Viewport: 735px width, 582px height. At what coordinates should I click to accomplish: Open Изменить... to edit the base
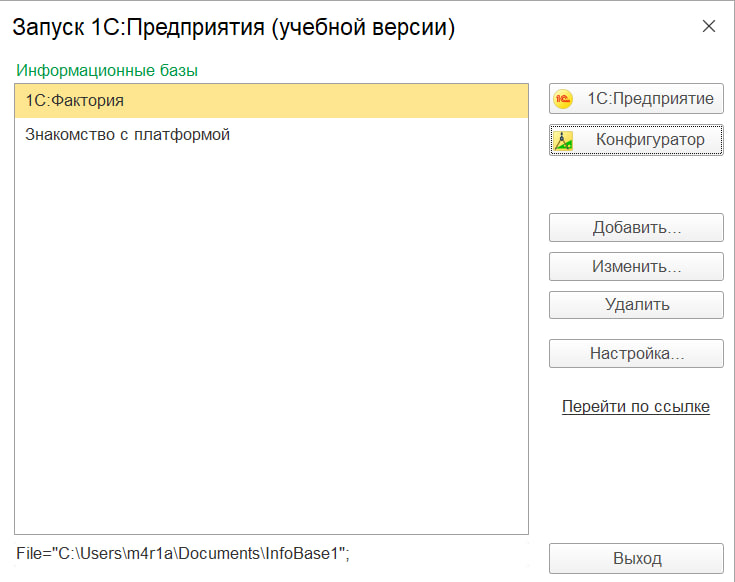tap(636, 267)
